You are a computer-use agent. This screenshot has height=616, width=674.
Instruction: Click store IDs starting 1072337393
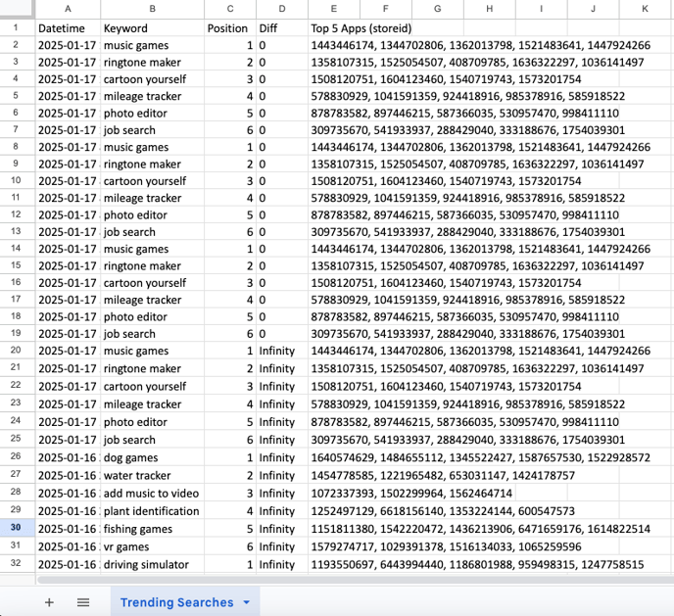click(411, 494)
